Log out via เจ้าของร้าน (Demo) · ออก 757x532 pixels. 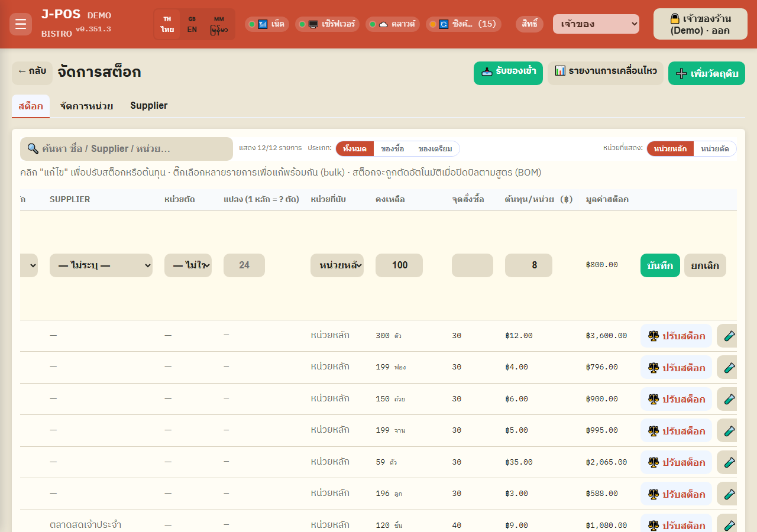(700, 24)
